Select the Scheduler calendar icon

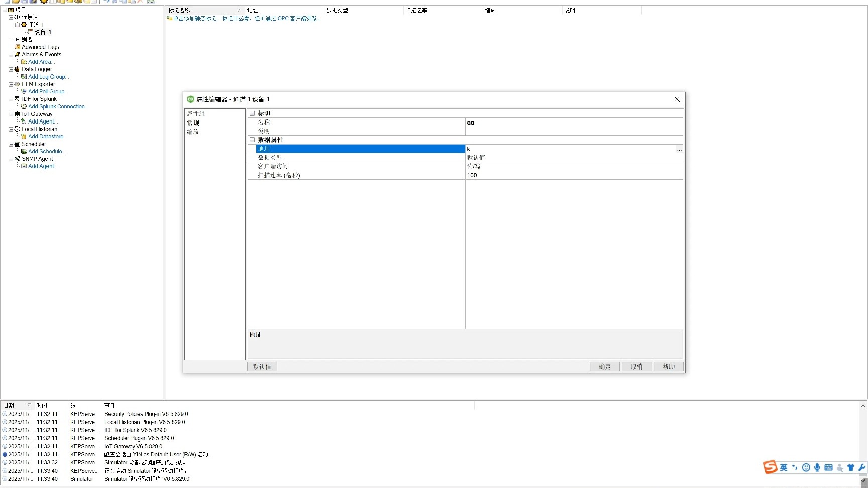pos(17,144)
